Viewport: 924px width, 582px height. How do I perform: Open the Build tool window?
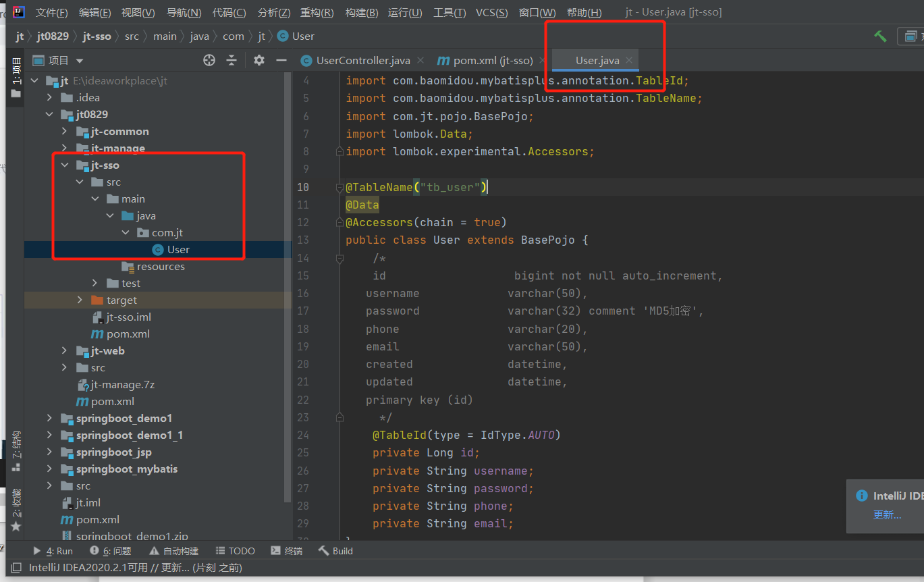(x=335, y=551)
